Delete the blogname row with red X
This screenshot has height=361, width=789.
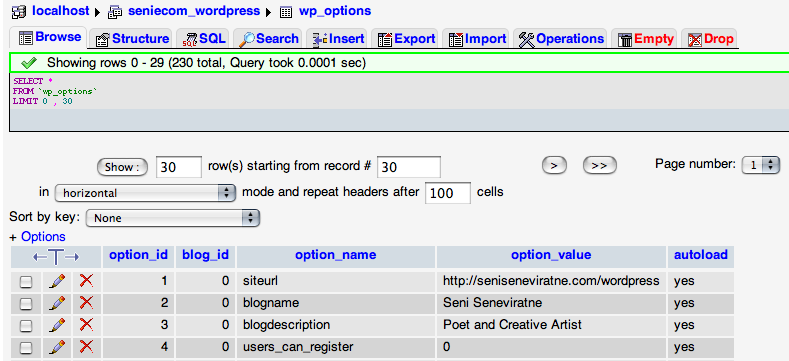(87, 303)
